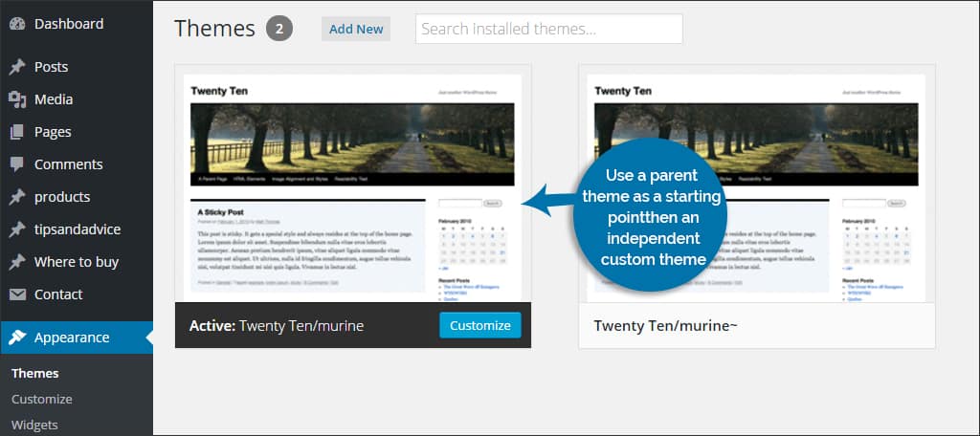
Task: Click the Dashboard gauge icon
Action: pyautogui.click(x=17, y=24)
